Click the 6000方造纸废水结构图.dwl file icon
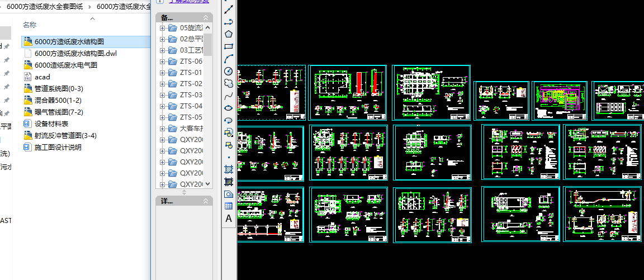The image size is (644, 280). click(28, 53)
